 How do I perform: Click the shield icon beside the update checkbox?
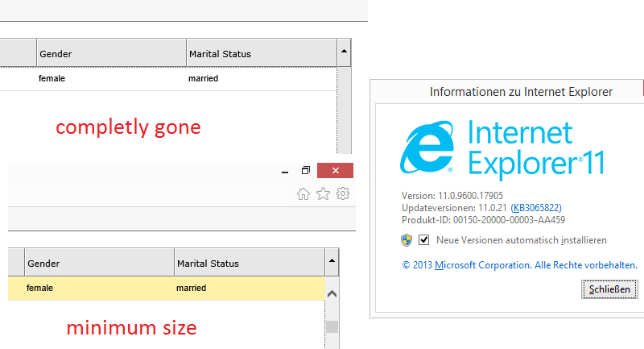407,240
